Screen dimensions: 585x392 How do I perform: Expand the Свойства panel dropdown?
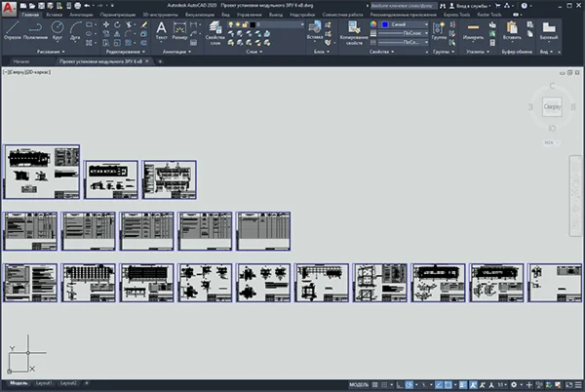(381, 52)
